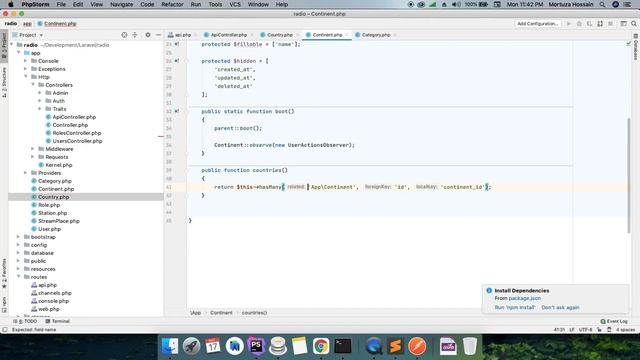Hide the Project panel with minus icon
640x360 pixels.
[158, 35]
